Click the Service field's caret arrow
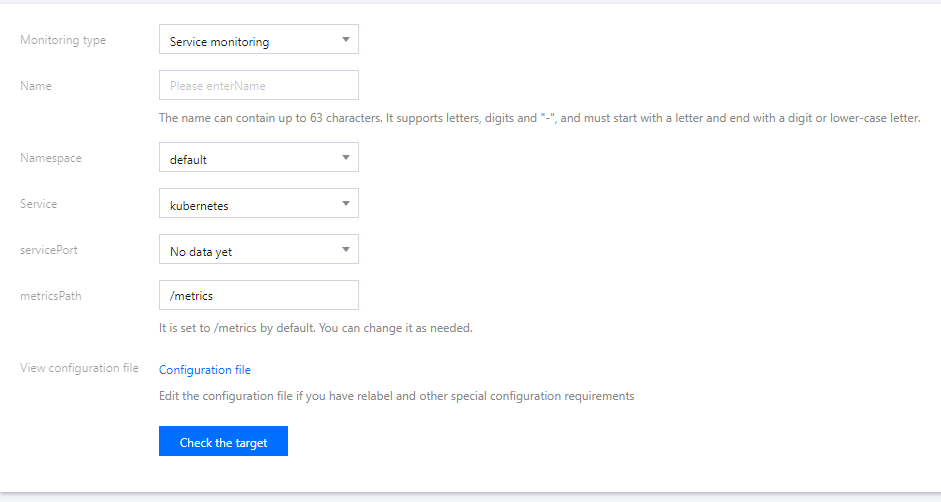Viewport: 941px width, 502px height. (x=345, y=203)
